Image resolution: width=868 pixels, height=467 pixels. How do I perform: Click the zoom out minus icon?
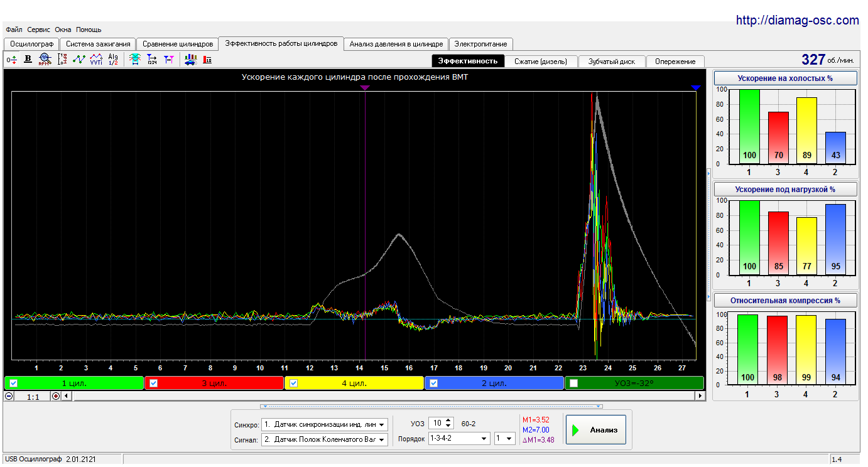[x=9, y=396]
